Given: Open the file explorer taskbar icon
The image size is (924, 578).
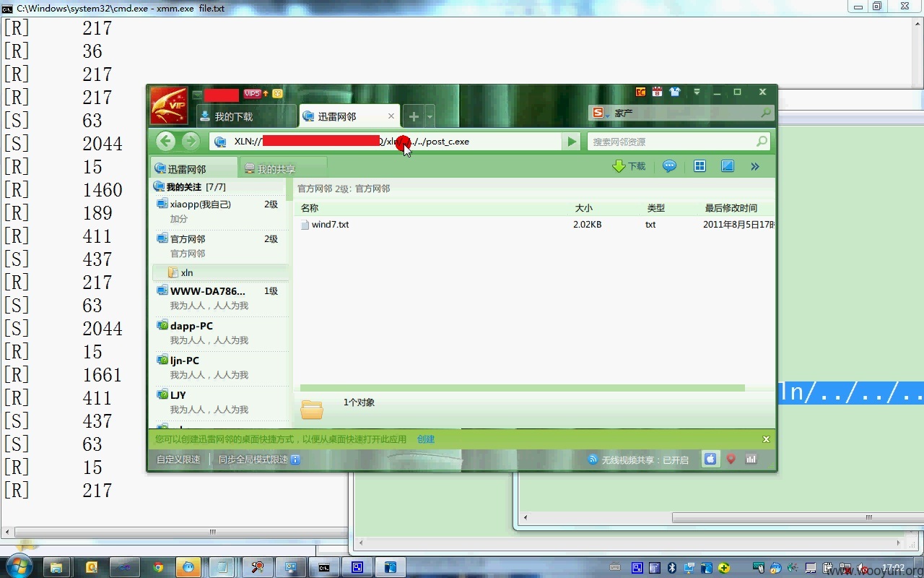Looking at the screenshot, I should click(x=57, y=568).
